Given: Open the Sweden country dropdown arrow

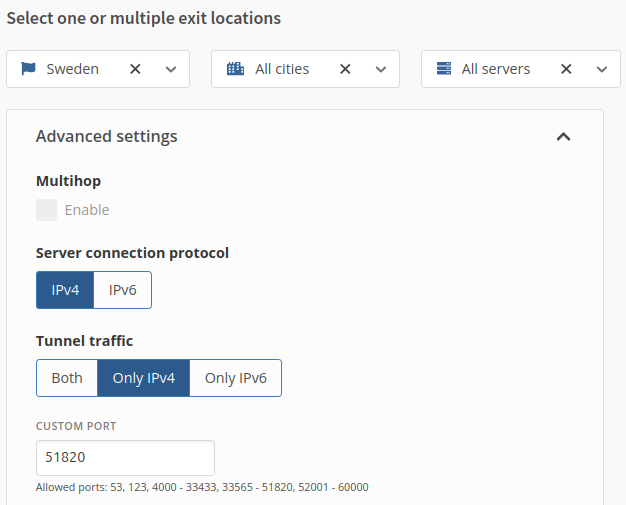Looking at the screenshot, I should click(171, 69).
